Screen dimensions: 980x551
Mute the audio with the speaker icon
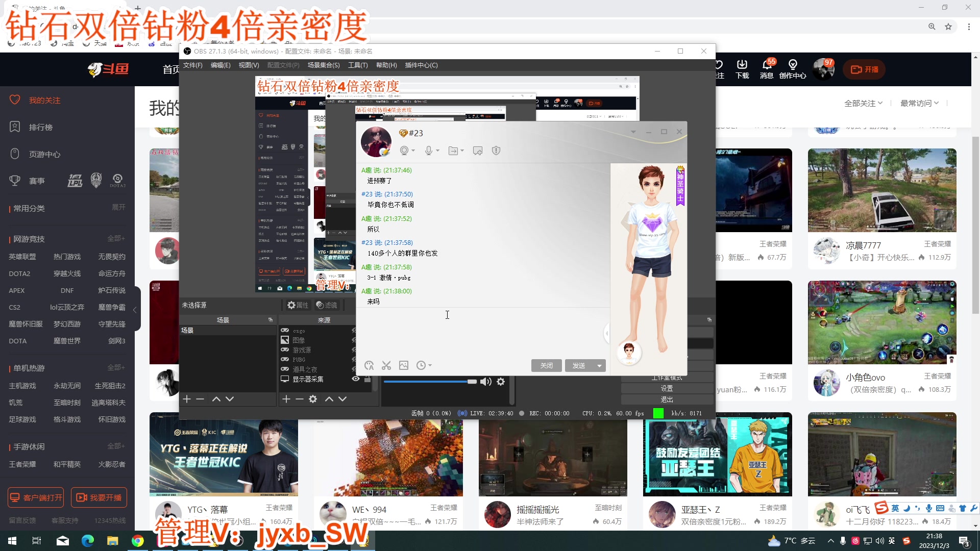tap(485, 381)
